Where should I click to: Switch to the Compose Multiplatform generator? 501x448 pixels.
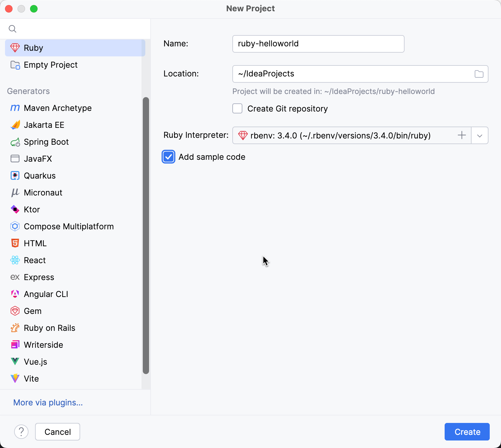tap(69, 226)
